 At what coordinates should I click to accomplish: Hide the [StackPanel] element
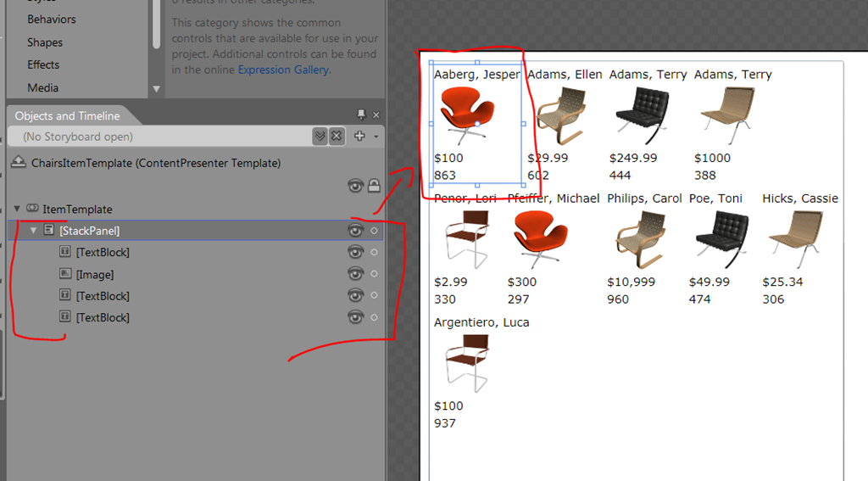coord(355,231)
